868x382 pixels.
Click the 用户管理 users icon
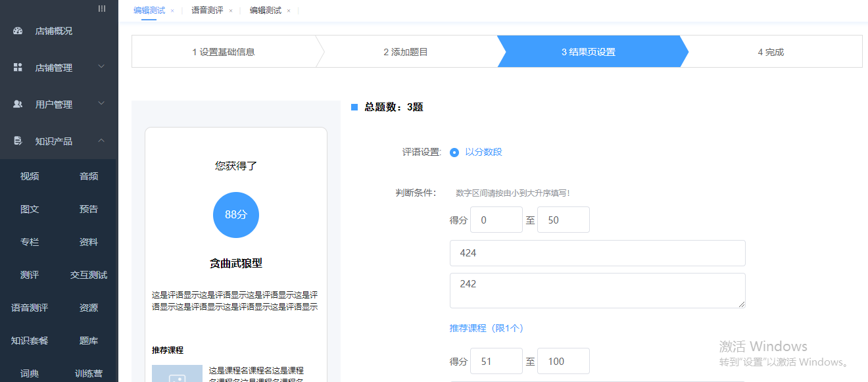pyautogui.click(x=18, y=105)
